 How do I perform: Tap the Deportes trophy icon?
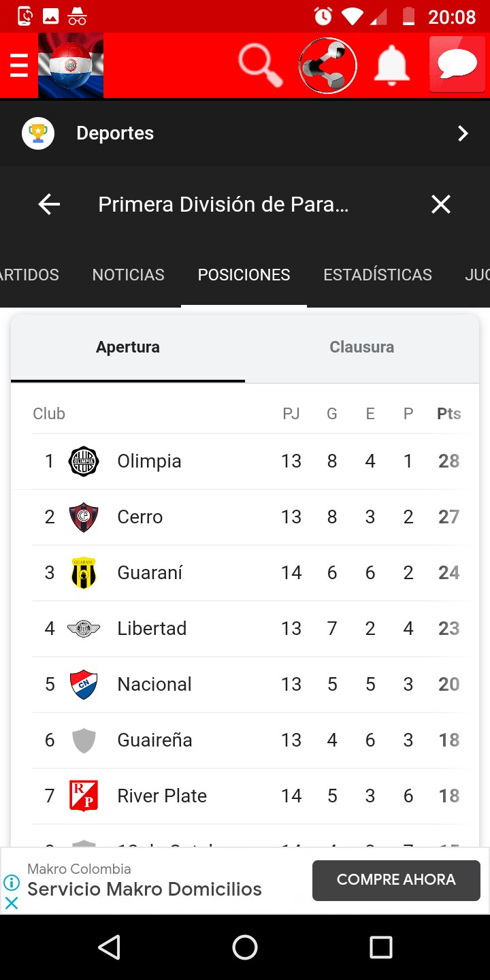click(x=38, y=133)
